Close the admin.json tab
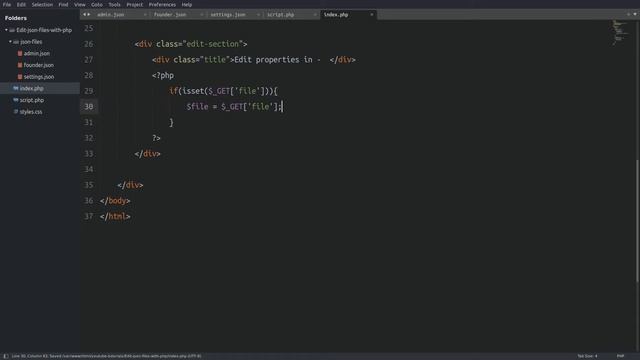 coord(145,15)
